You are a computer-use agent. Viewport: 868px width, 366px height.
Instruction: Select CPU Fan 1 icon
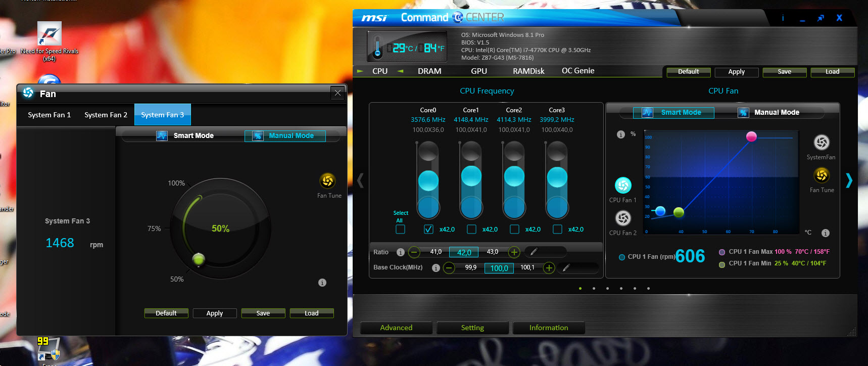[622, 186]
